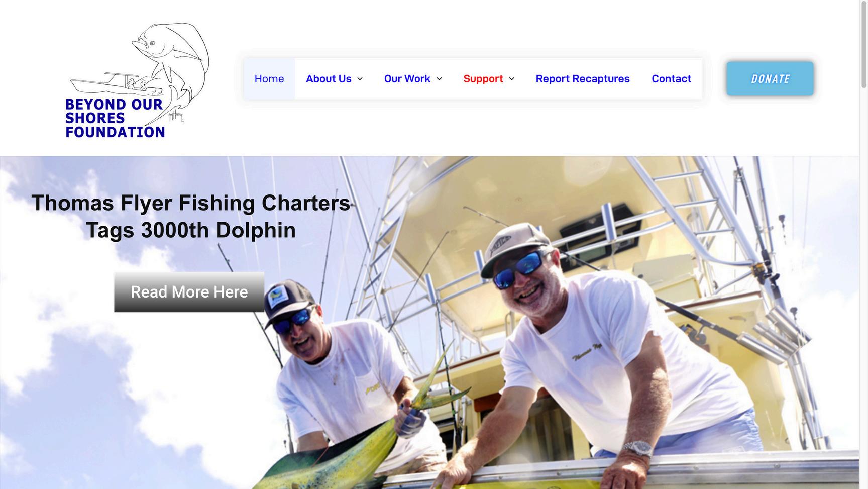Click the Thomas Flyer Fishing Charters headline

pyautogui.click(x=191, y=203)
